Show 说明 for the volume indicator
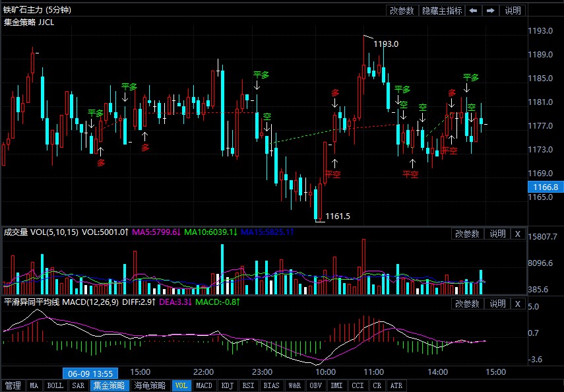Viewport: 564px width, 392px height. (x=497, y=234)
